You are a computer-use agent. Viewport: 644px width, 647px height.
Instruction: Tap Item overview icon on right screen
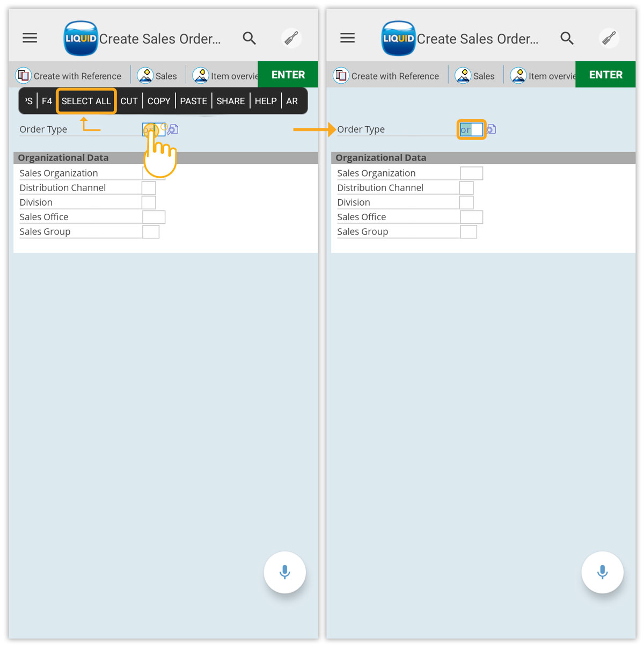pos(518,76)
